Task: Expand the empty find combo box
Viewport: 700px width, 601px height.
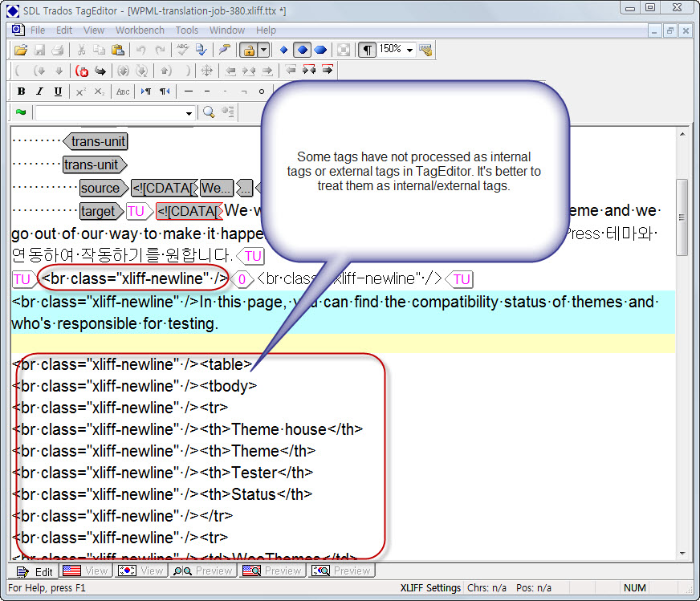Action: 189,113
